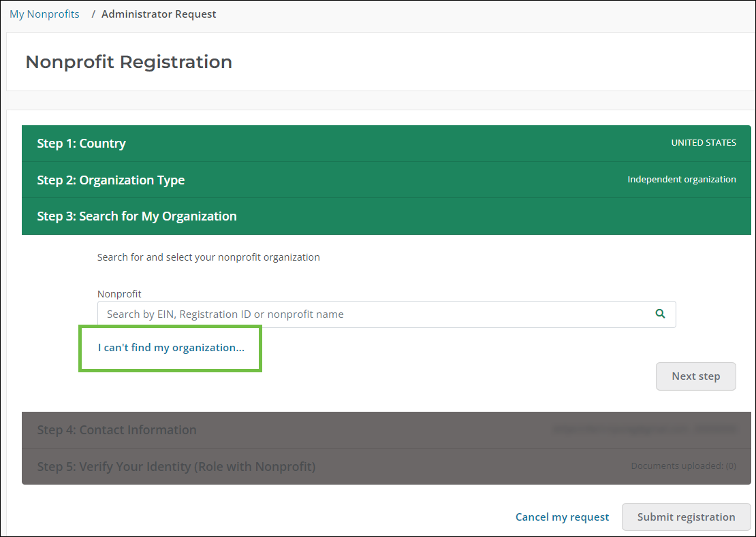Click the Nonprofit Registration page heading
This screenshot has width=756, height=537.
click(x=129, y=62)
